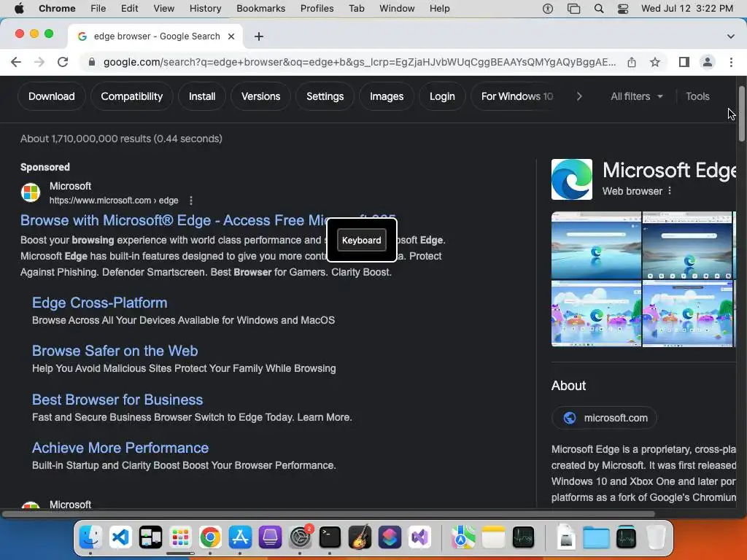Show more filter chips with the right arrow
The height and width of the screenshot is (560, 747).
578,96
